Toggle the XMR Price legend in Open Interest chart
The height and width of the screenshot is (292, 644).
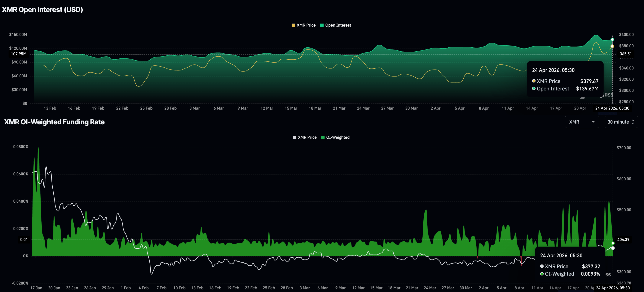(x=306, y=25)
